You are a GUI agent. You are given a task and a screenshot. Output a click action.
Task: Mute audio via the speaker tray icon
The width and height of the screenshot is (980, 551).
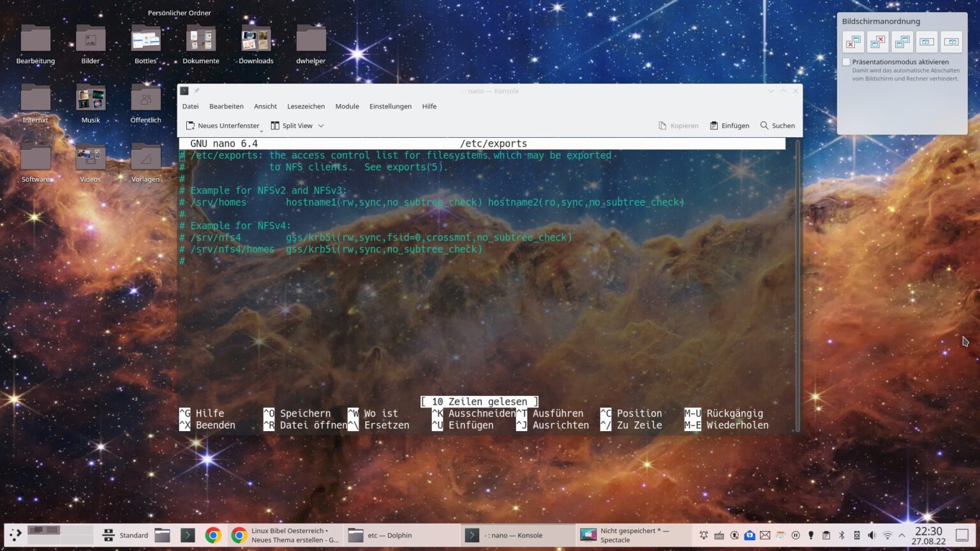coord(872,535)
